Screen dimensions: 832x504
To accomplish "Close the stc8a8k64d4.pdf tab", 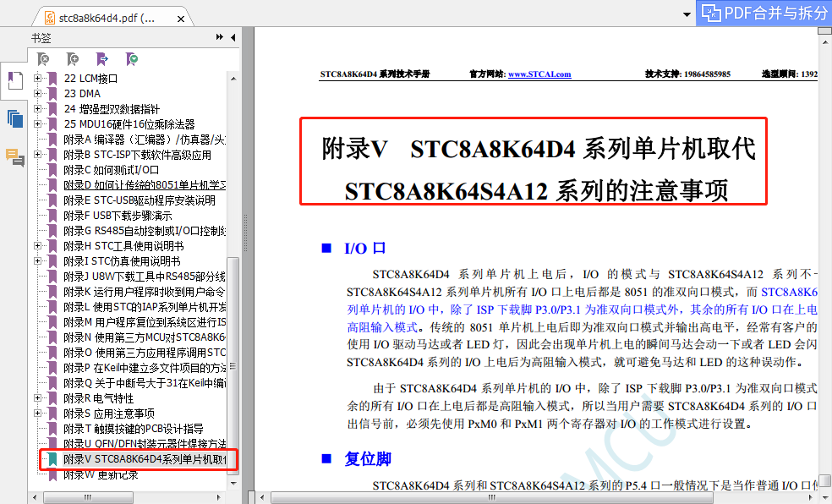I will click(181, 19).
